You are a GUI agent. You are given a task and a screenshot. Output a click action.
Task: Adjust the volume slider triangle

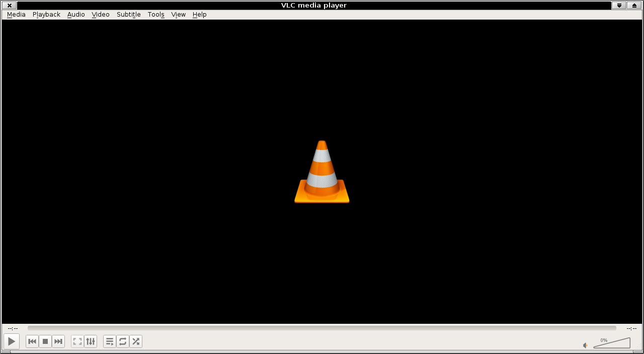(x=612, y=343)
